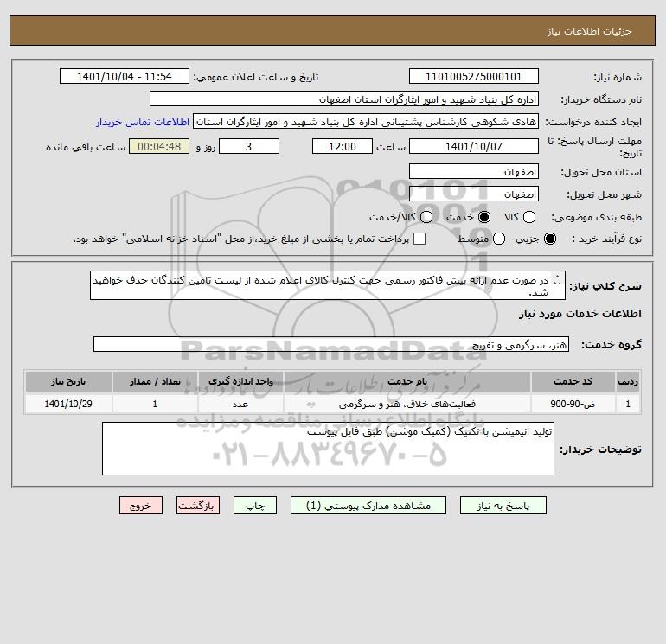Screen dimensions: 666x644
Task: Select the جزیی purchase type radio
Action: tap(550, 239)
